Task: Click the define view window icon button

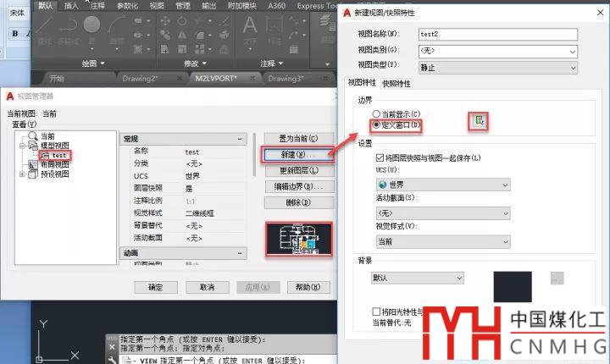Action: pos(480,123)
